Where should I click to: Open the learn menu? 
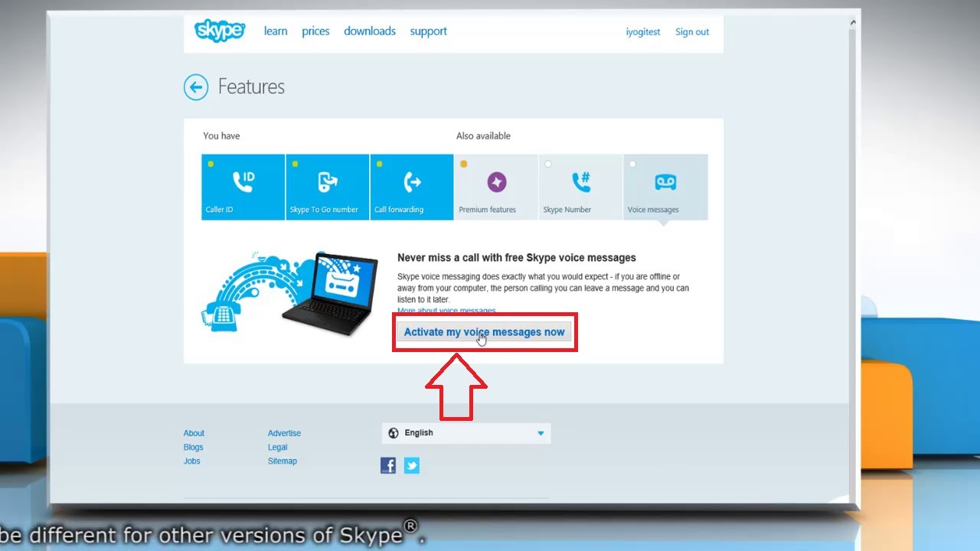click(276, 31)
